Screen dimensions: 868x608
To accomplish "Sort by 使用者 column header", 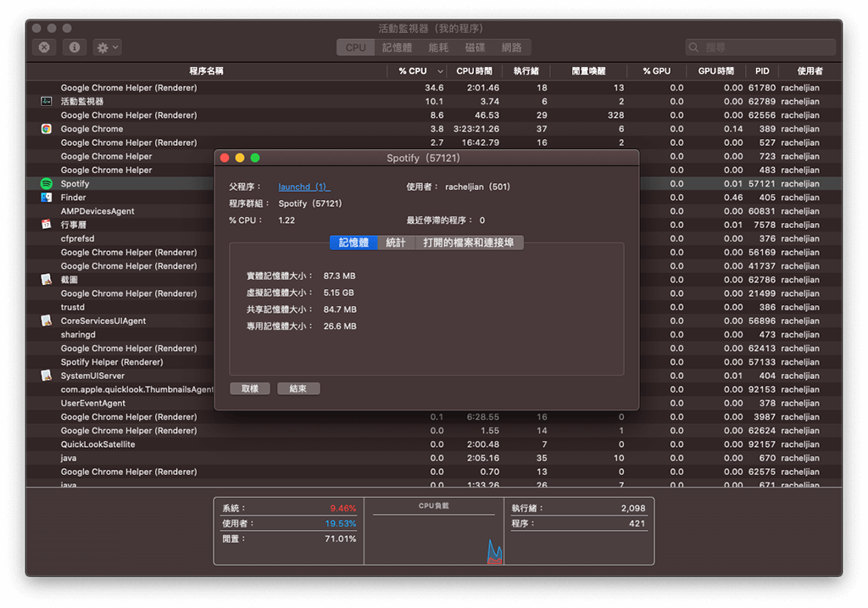I will 810,71.
